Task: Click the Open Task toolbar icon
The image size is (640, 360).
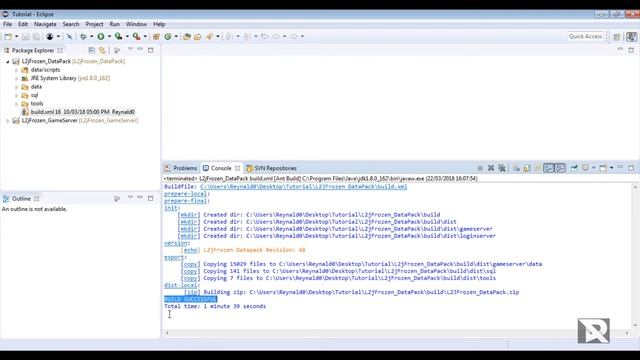Action: tap(198, 36)
